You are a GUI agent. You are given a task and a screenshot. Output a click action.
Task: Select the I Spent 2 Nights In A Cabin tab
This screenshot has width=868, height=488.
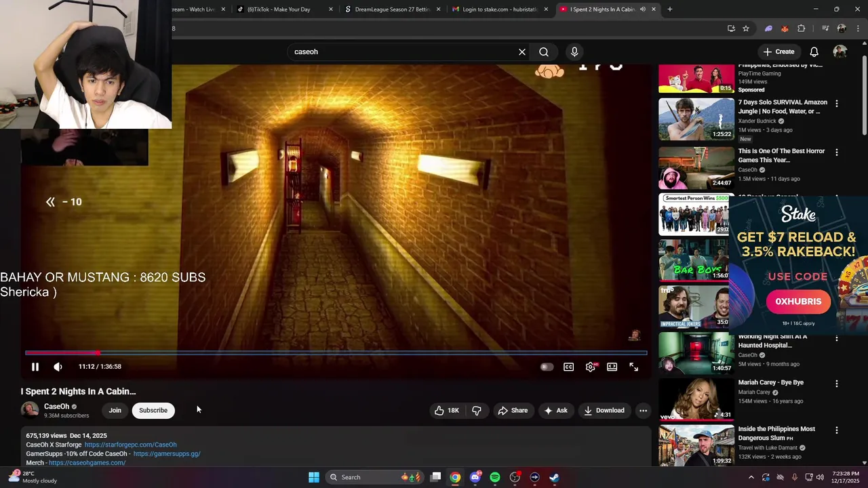(602, 9)
